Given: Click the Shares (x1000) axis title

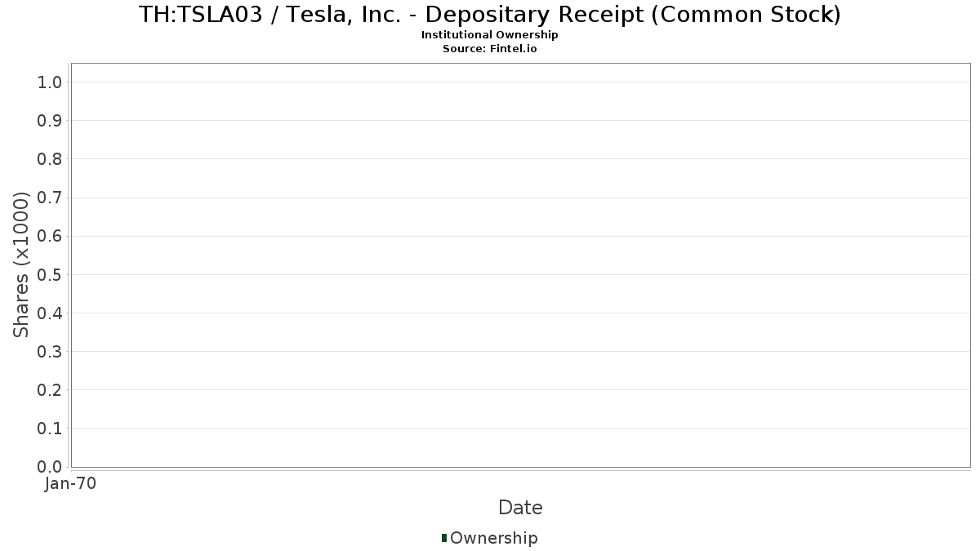Looking at the screenshot, I should 21,264.
